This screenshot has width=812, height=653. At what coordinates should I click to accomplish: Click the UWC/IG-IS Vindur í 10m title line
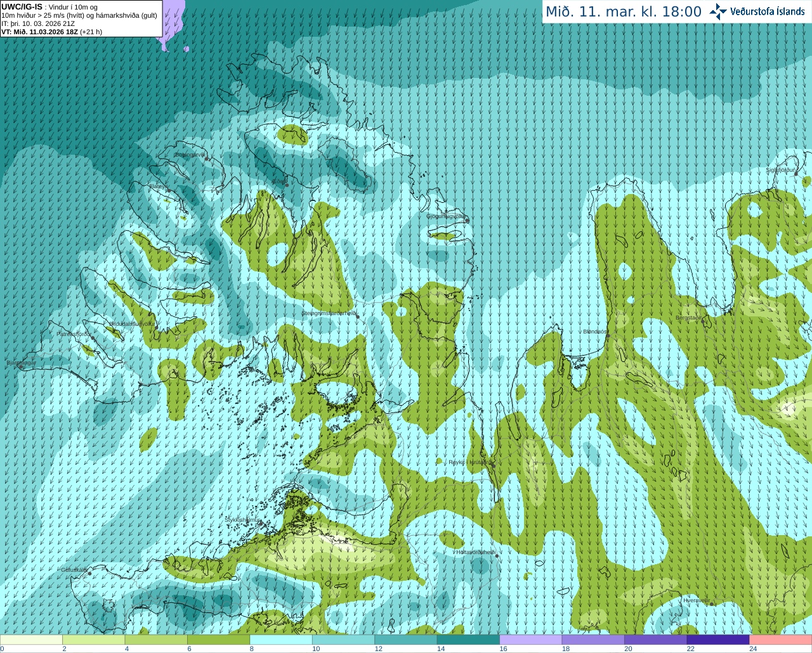(49, 7)
